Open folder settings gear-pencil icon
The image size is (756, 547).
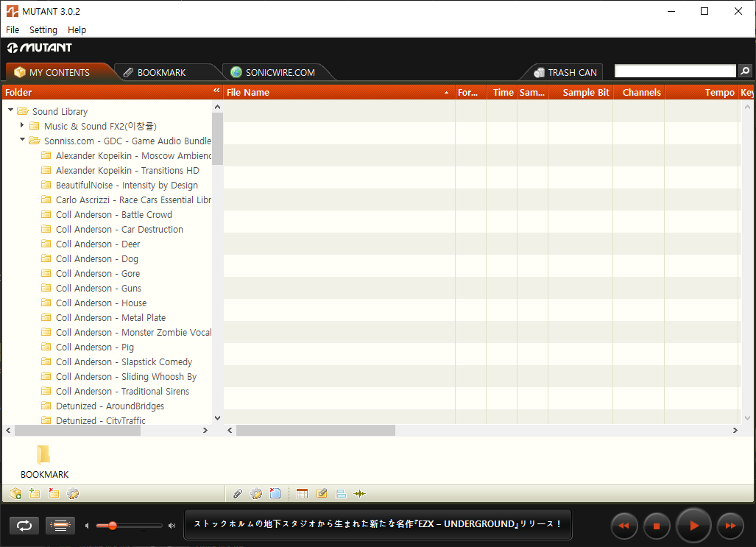click(x=73, y=493)
